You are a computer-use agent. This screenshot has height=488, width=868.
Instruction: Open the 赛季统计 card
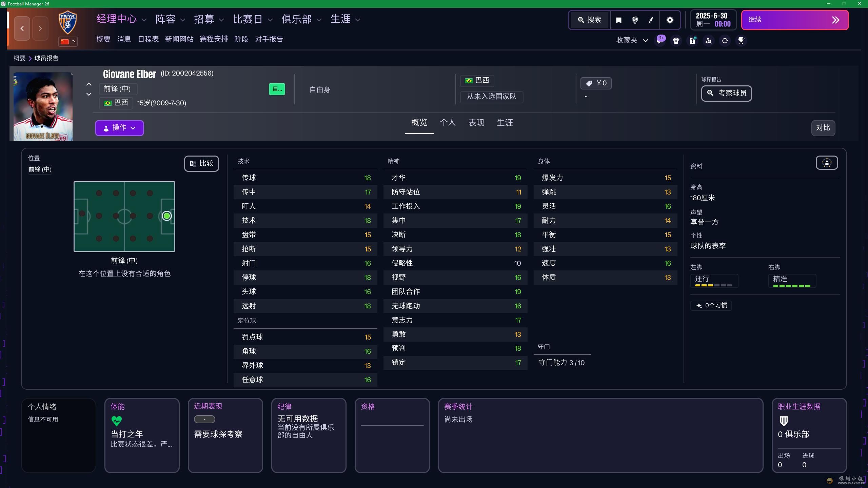tap(600, 435)
